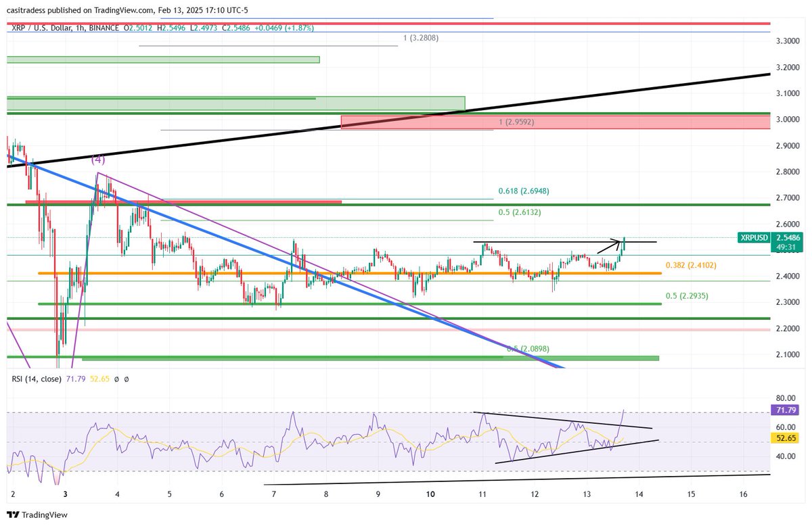This screenshot has width=812, height=526.
Task: Click the TradingView logo at bottom
Action: [x=36, y=515]
